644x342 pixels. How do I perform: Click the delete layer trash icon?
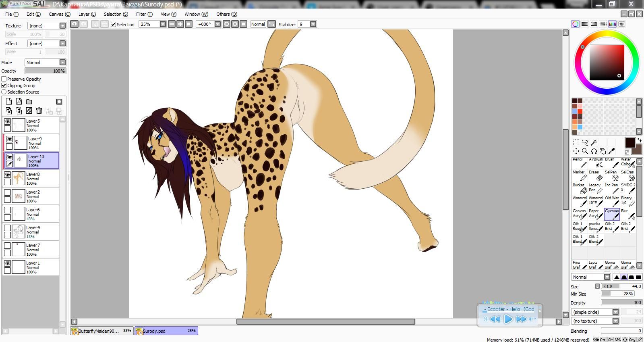pyautogui.click(x=39, y=111)
